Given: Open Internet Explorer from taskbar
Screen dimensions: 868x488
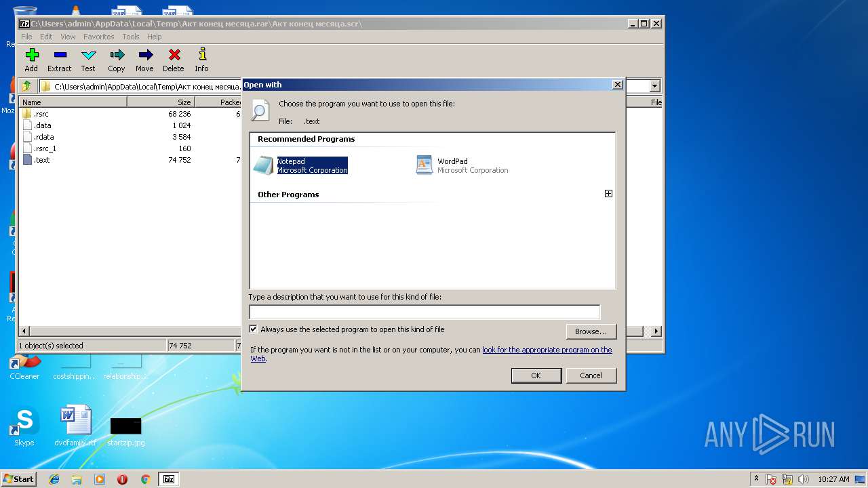Looking at the screenshot, I should click(x=54, y=479).
